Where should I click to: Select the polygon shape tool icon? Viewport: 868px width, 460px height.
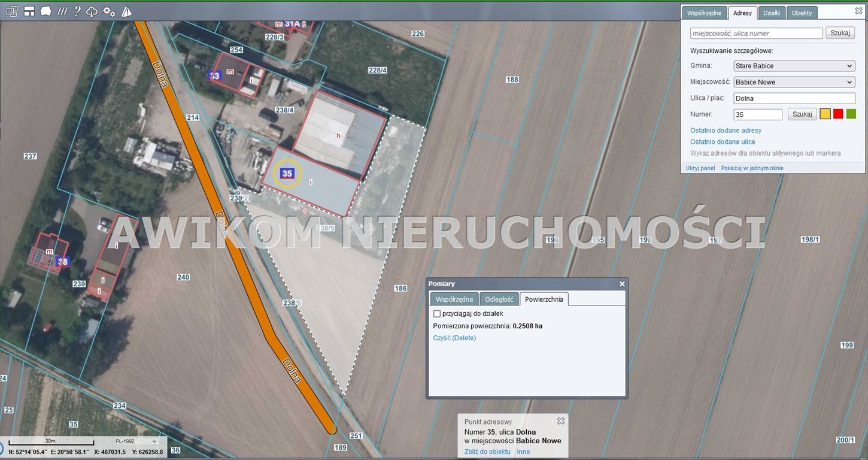coord(45,11)
